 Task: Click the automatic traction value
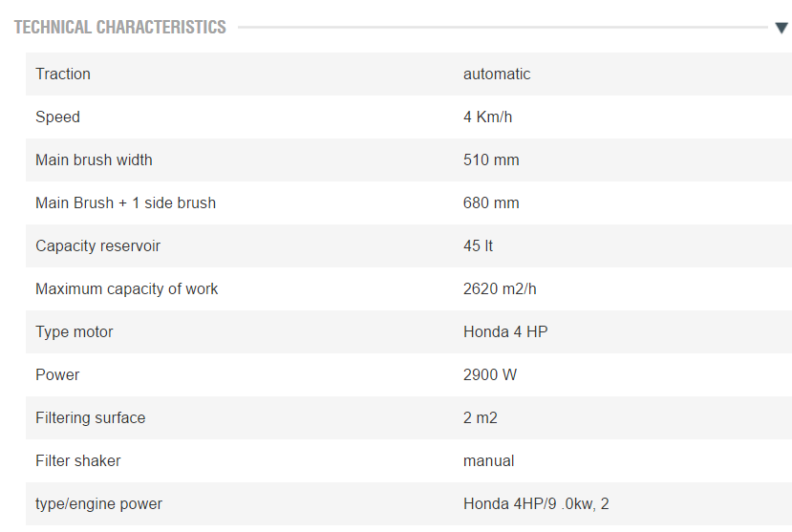[x=497, y=74]
